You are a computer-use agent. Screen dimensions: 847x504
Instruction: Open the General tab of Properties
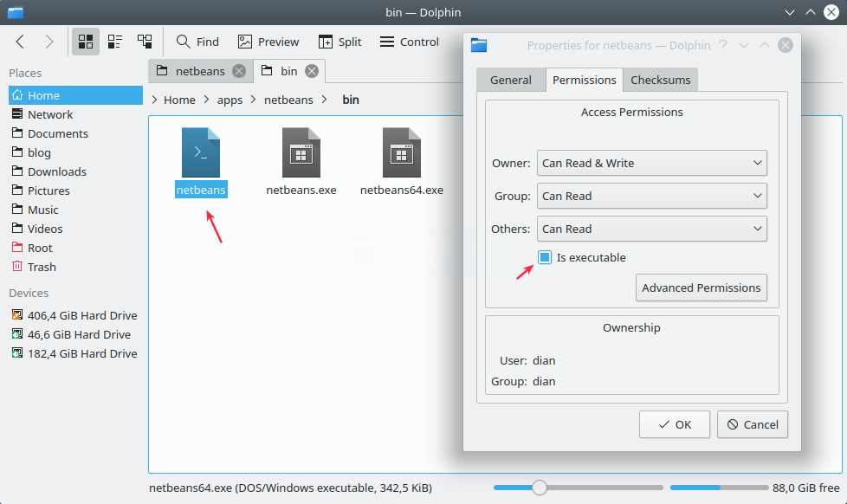[x=511, y=79]
